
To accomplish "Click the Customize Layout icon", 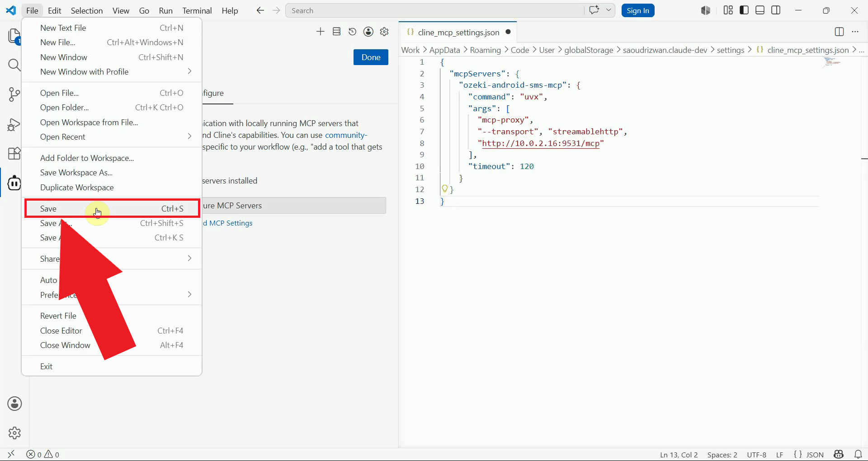I will [728, 10].
